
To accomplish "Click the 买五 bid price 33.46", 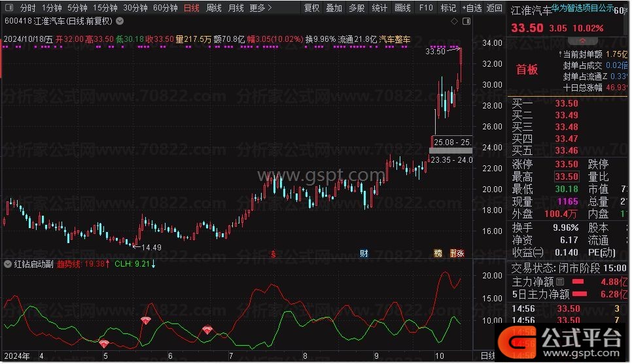I will 567,150.
